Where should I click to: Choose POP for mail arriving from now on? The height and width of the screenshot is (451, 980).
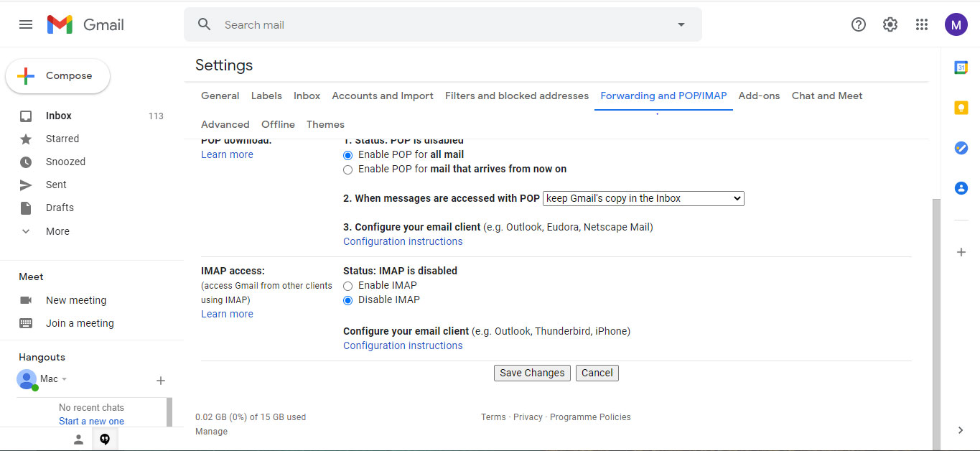pyautogui.click(x=348, y=169)
